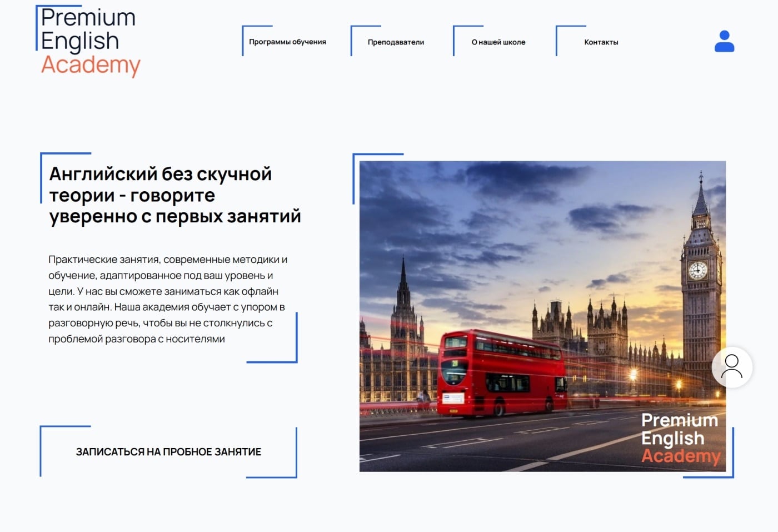Click Записаться на пробное занятие button
778x532 pixels.
click(168, 451)
